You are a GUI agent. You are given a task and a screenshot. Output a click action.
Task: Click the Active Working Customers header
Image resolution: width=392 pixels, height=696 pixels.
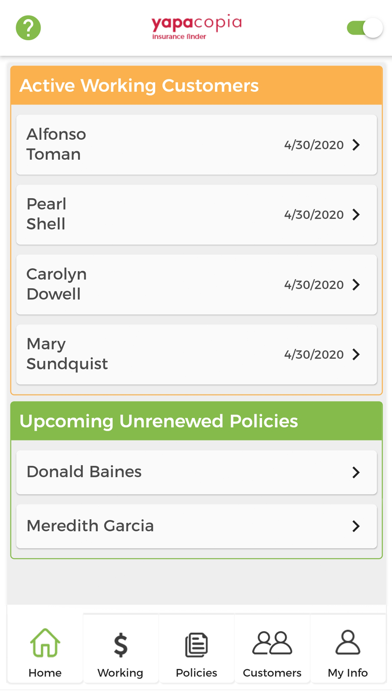(196, 86)
